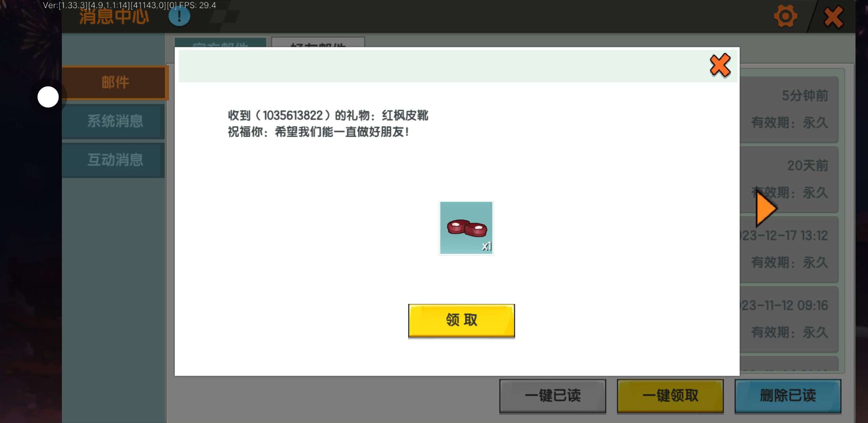Switch to the 互动消息 interactive messages tab
The height and width of the screenshot is (423, 868).
[114, 160]
